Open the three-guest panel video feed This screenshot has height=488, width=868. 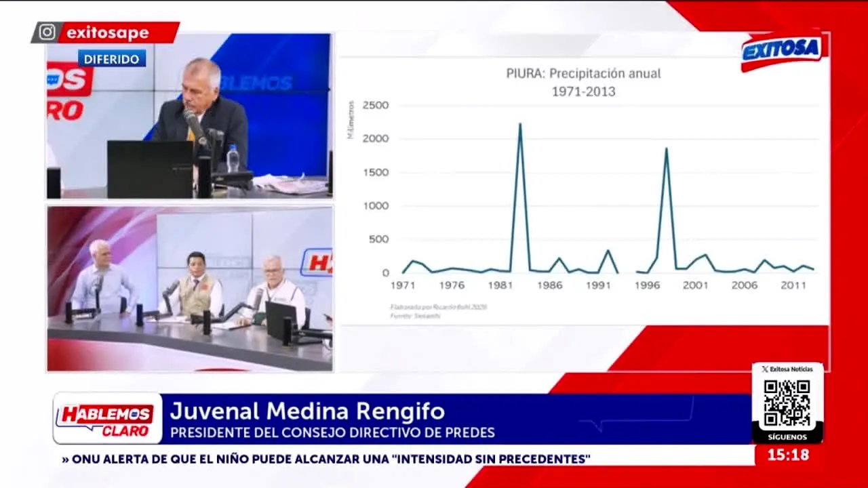click(x=189, y=289)
